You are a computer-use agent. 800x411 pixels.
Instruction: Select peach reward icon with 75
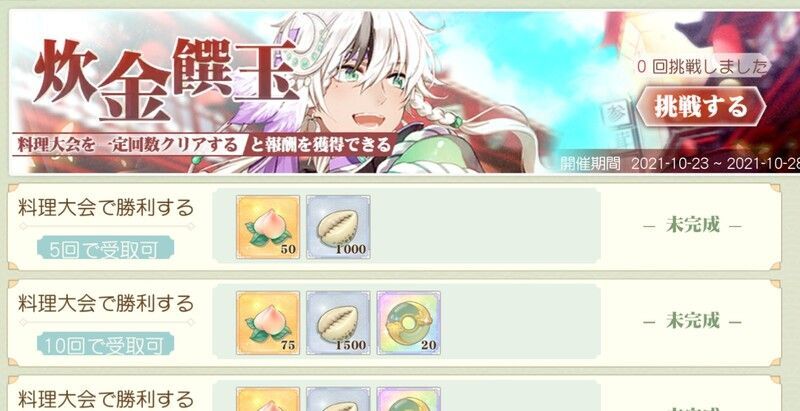click(x=268, y=323)
